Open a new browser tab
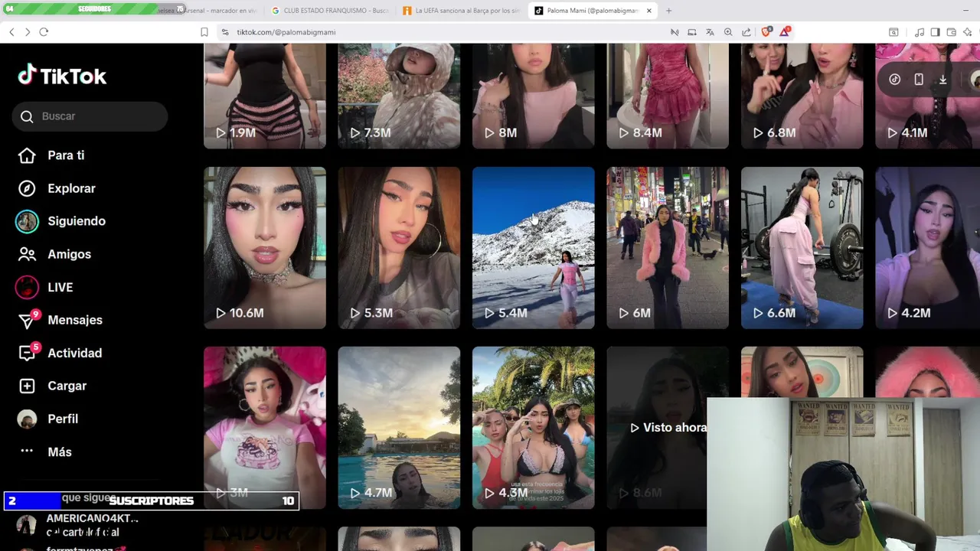The image size is (980, 551). pos(668,11)
